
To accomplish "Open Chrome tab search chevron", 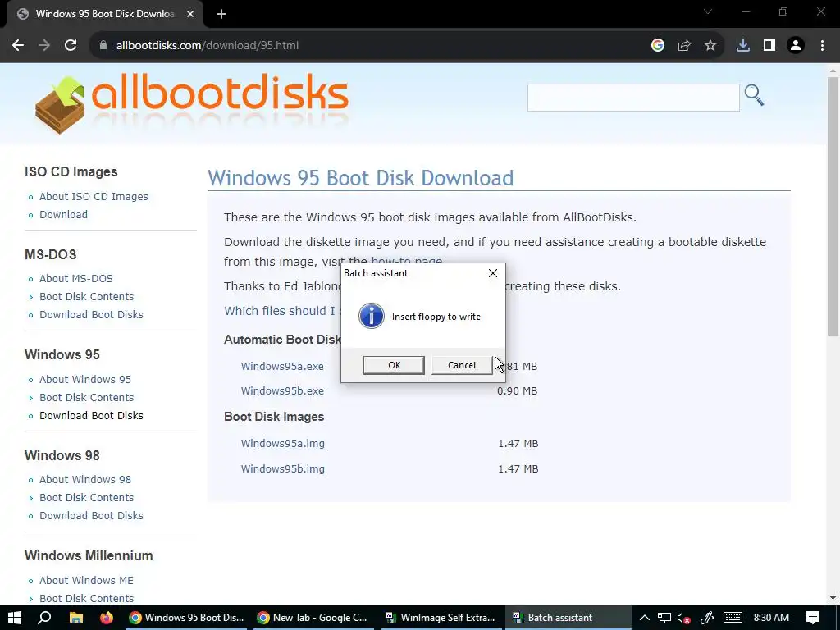I will point(708,11).
